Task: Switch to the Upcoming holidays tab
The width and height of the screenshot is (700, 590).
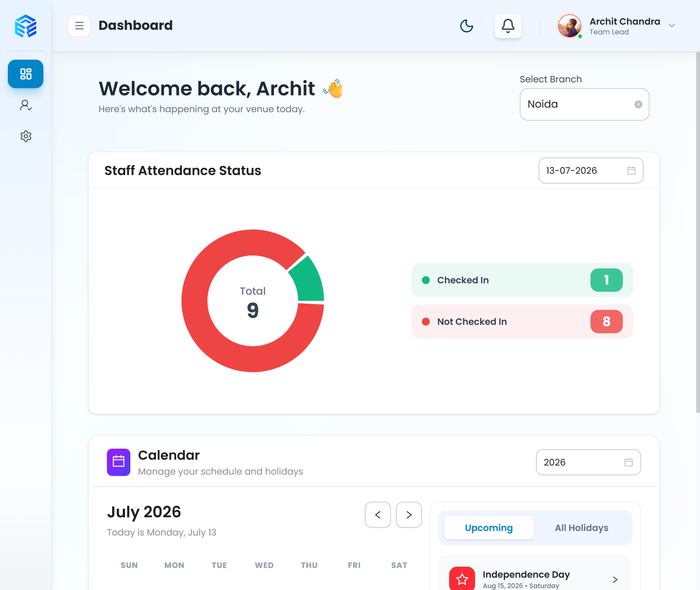Action: click(x=489, y=528)
